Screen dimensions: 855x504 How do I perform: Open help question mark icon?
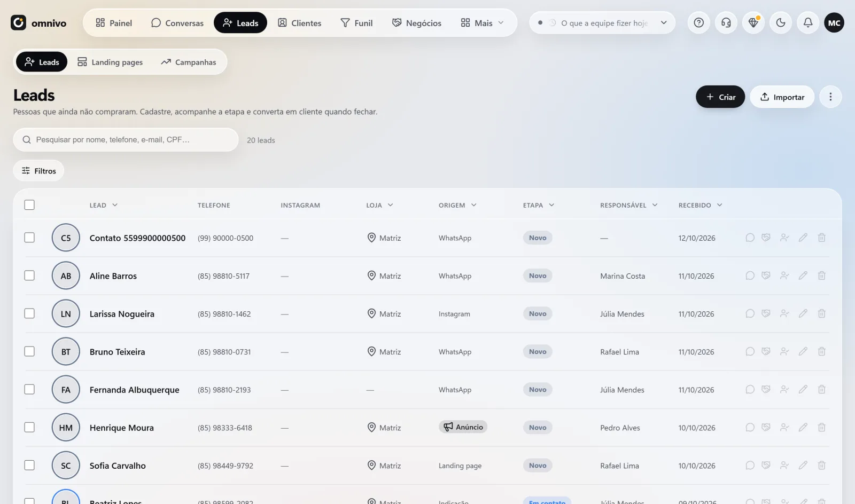[698, 22]
